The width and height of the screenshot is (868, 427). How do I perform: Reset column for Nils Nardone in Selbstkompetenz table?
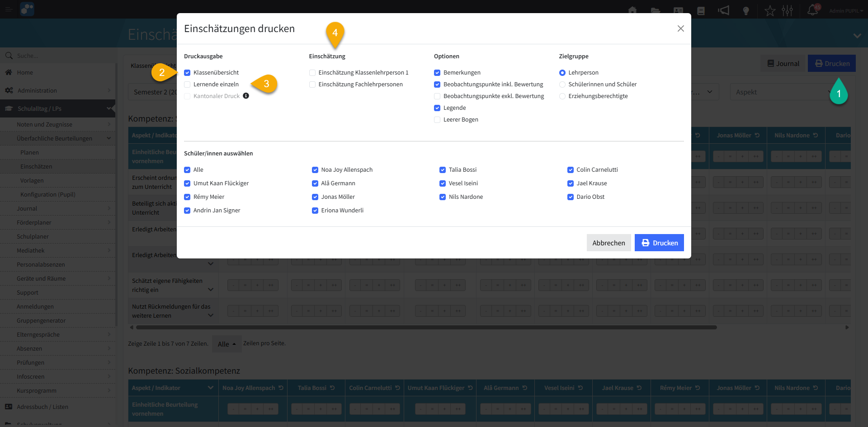(x=816, y=135)
